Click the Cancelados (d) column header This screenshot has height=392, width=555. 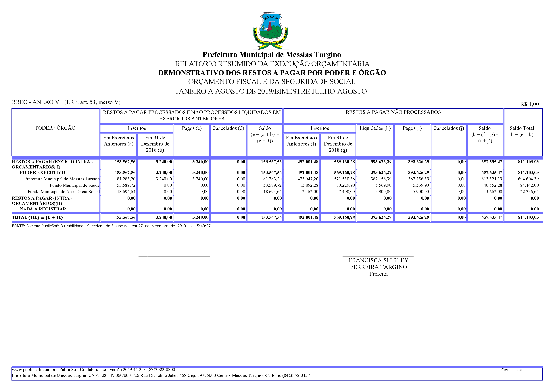pyautogui.click(x=228, y=128)
